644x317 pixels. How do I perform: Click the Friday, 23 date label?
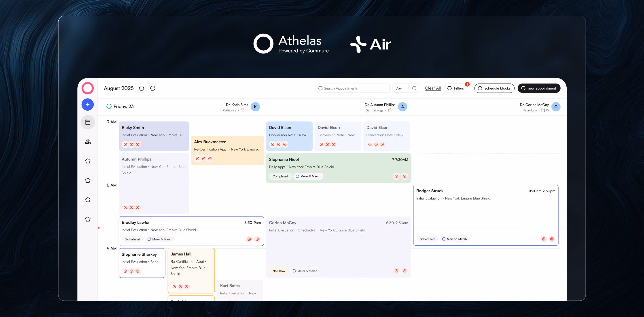tap(123, 106)
